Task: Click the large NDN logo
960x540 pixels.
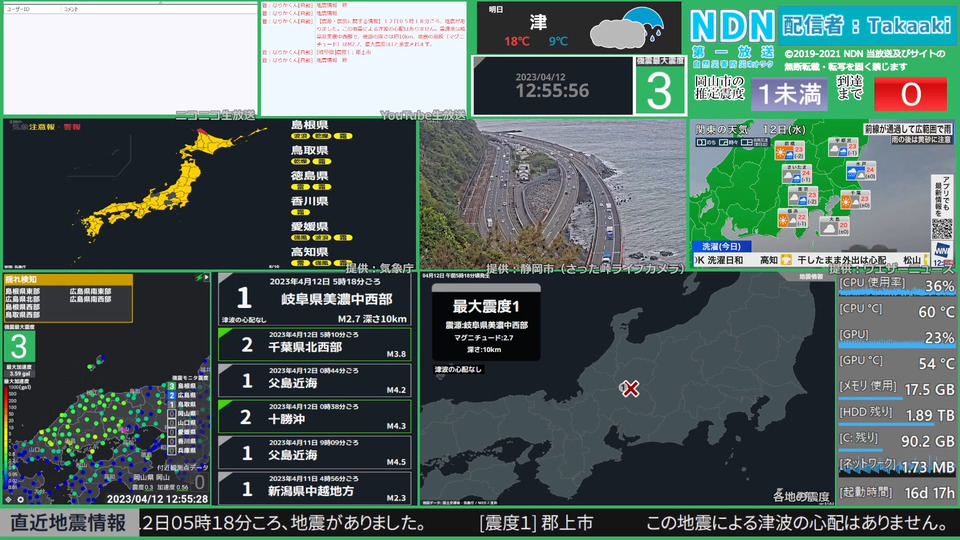Action: tap(732, 27)
